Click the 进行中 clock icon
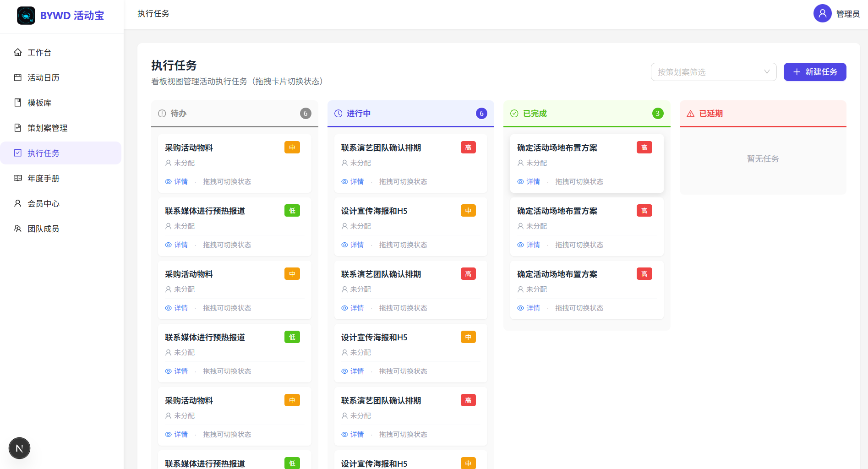The height and width of the screenshot is (469, 868). coord(338,114)
